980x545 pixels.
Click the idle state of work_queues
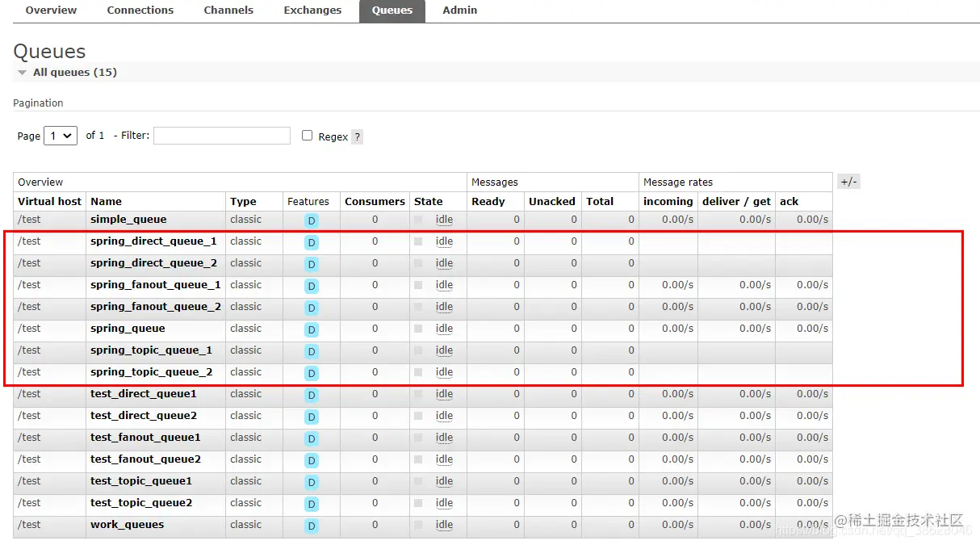444,525
